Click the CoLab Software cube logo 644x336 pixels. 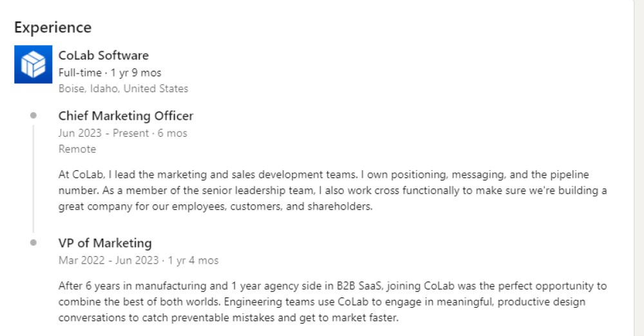click(x=33, y=64)
